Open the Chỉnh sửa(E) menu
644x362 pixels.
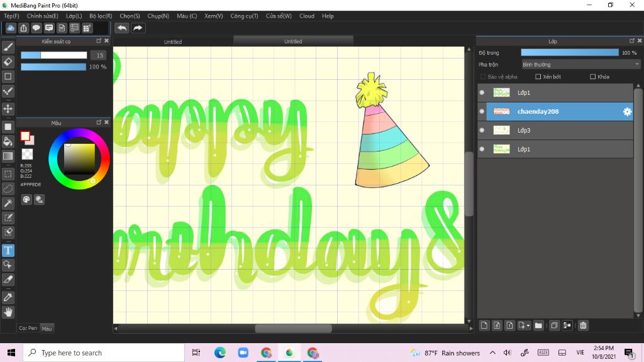[42, 16]
